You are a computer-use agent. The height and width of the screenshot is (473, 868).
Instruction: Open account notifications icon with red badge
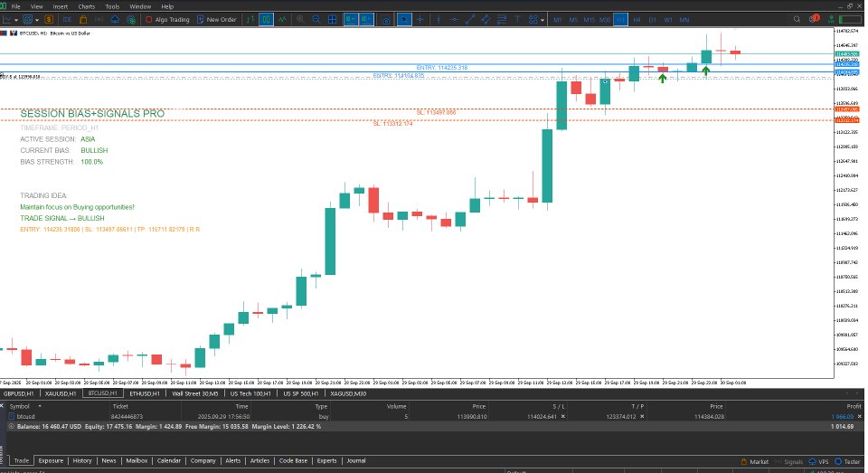pyautogui.click(x=814, y=19)
